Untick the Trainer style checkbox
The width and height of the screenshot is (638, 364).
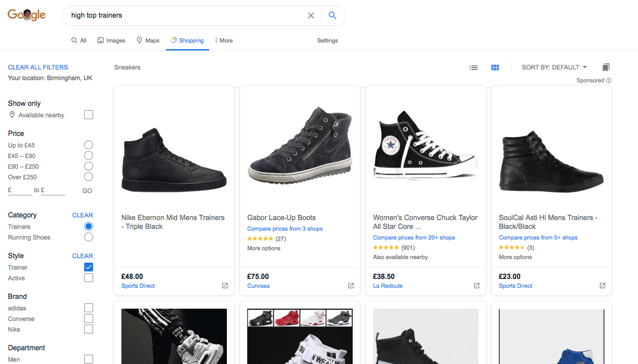89,267
